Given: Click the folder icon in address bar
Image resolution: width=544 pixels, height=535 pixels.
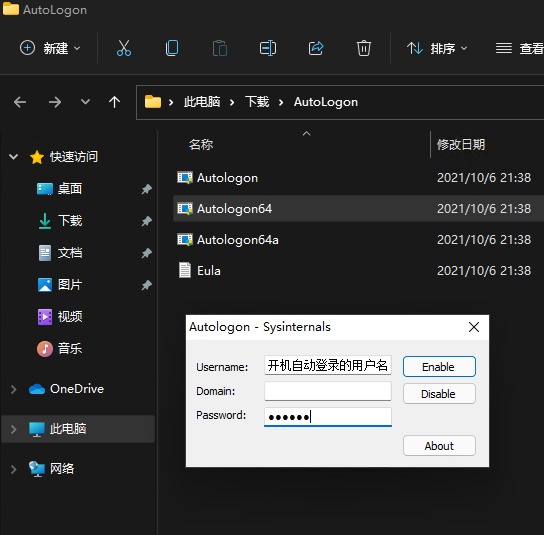Looking at the screenshot, I should coord(153,102).
